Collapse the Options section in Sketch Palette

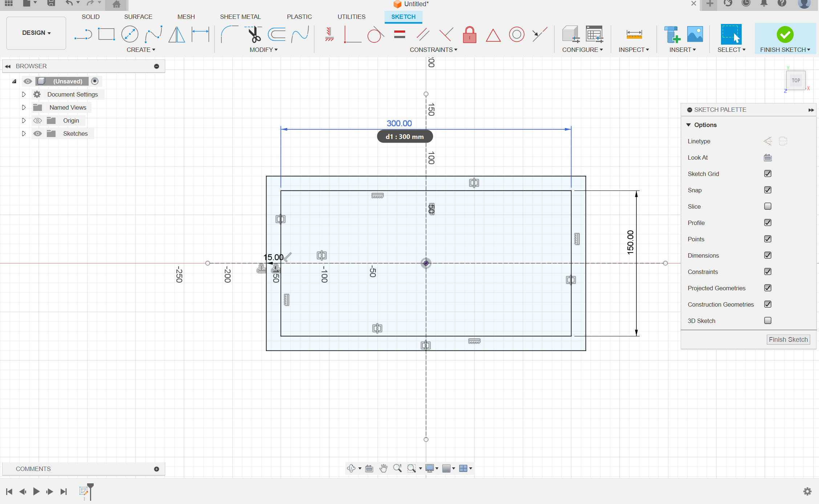pos(688,125)
